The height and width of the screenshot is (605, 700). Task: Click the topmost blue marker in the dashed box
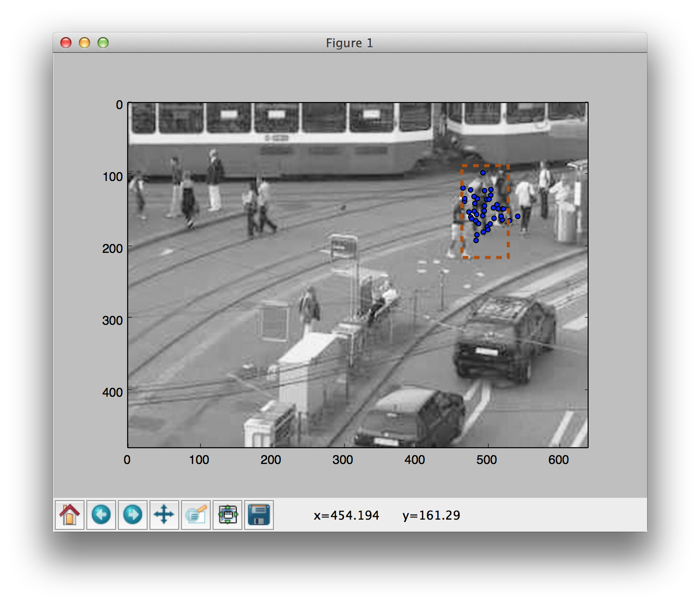(483, 173)
